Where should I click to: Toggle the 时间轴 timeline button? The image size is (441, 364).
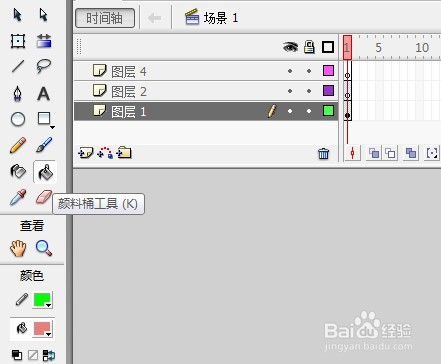tap(105, 18)
